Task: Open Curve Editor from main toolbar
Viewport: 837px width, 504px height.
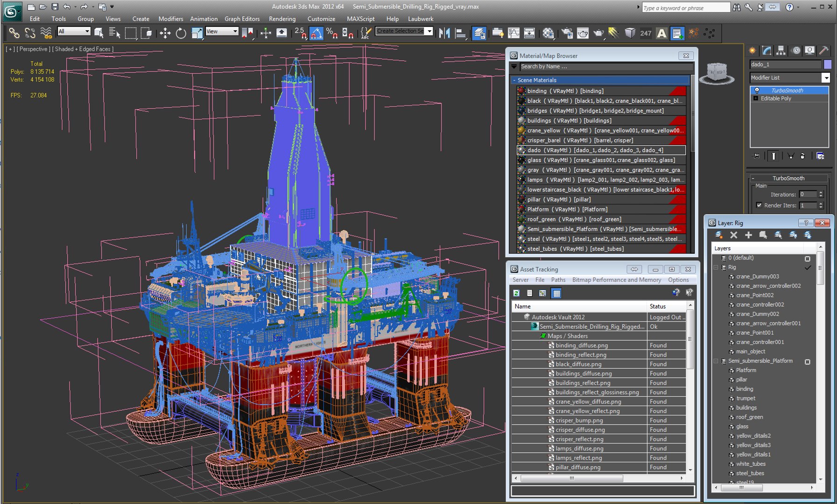Action: pos(513,33)
